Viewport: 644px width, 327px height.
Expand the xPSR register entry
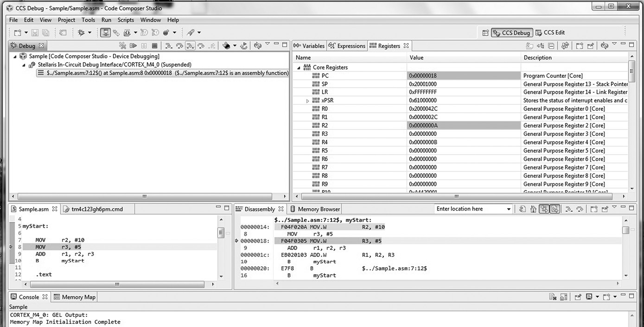pyautogui.click(x=306, y=100)
